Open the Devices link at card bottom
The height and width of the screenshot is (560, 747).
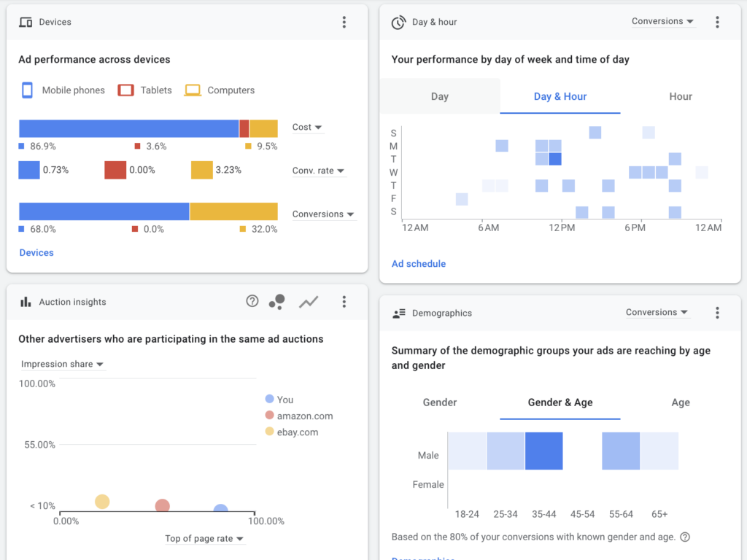pyautogui.click(x=36, y=252)
